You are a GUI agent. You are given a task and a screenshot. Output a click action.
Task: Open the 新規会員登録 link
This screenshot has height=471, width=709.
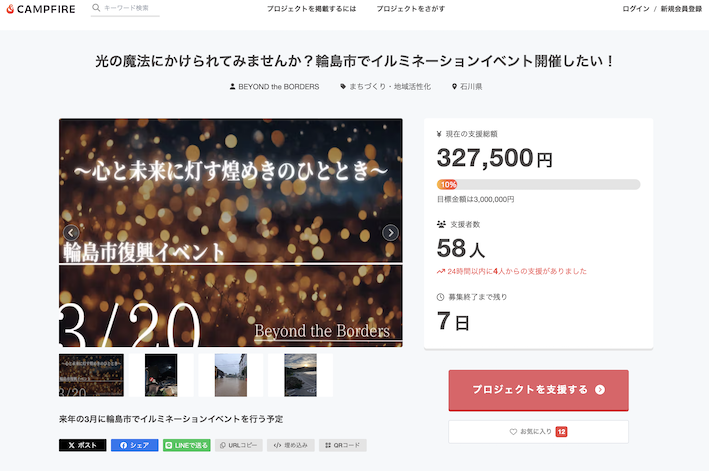681,9
